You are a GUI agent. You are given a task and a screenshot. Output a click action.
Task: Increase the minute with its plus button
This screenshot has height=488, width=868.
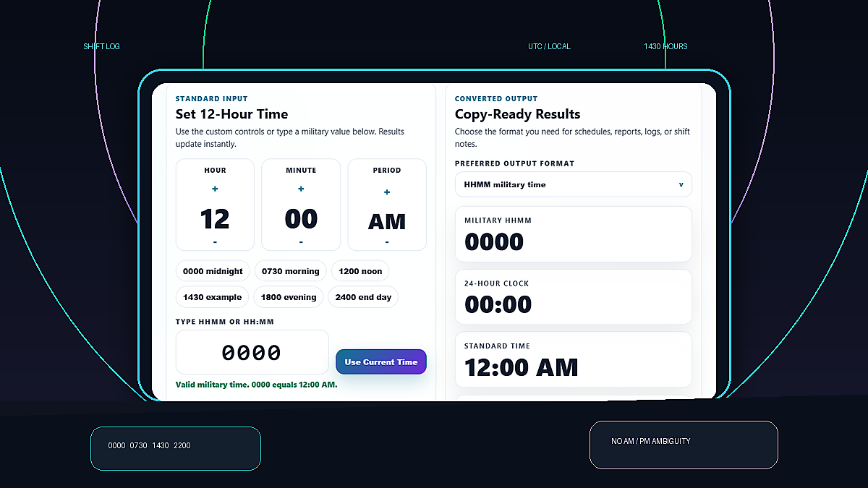click(x=301, y=189)
